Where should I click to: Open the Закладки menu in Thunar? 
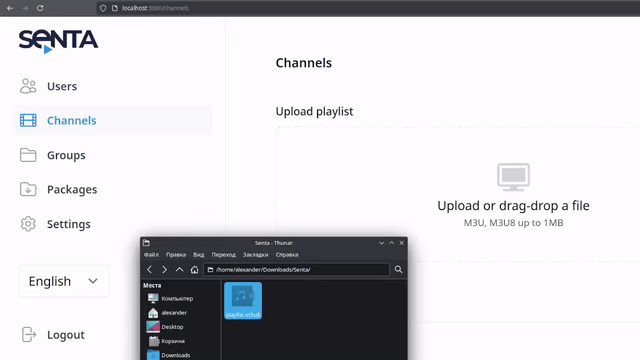256,255
